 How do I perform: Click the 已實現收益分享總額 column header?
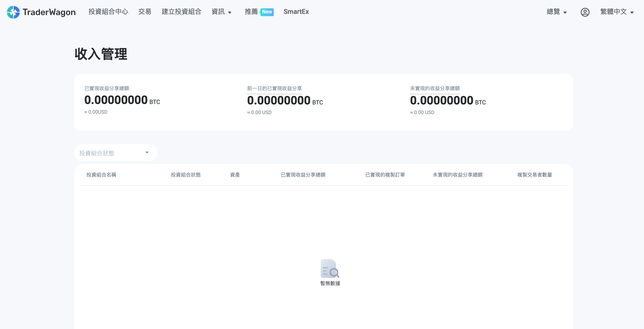coord(303,175)
